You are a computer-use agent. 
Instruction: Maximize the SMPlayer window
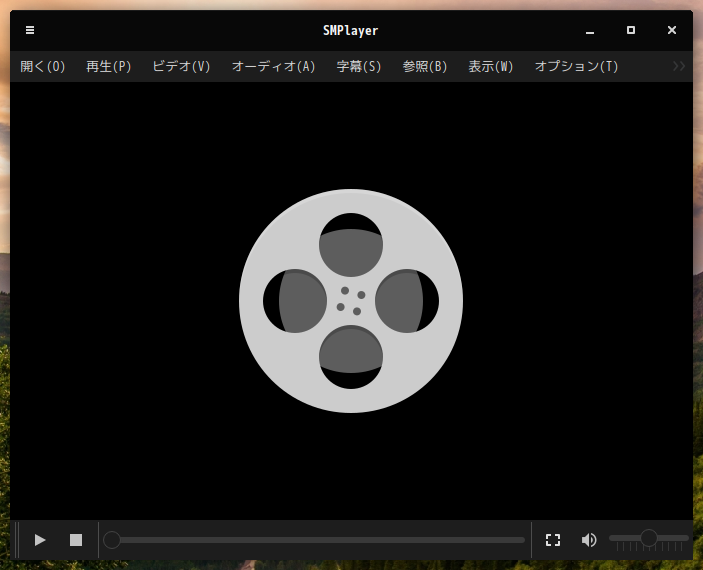631,30
